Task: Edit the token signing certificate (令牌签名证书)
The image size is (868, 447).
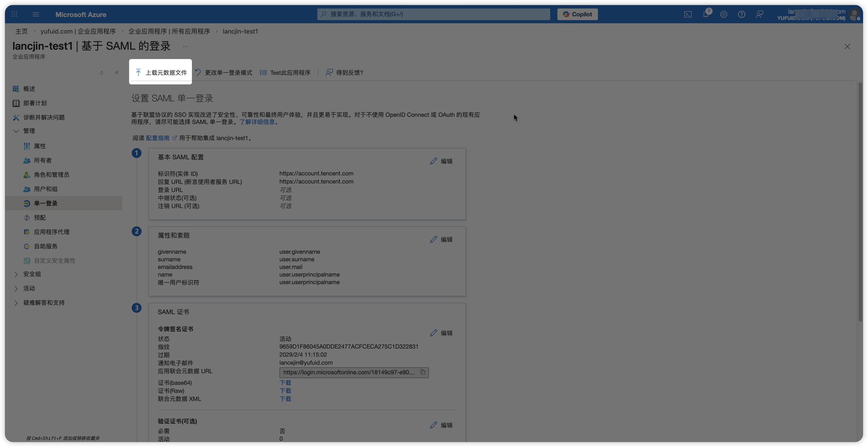Action: click(x=441, y=333)
